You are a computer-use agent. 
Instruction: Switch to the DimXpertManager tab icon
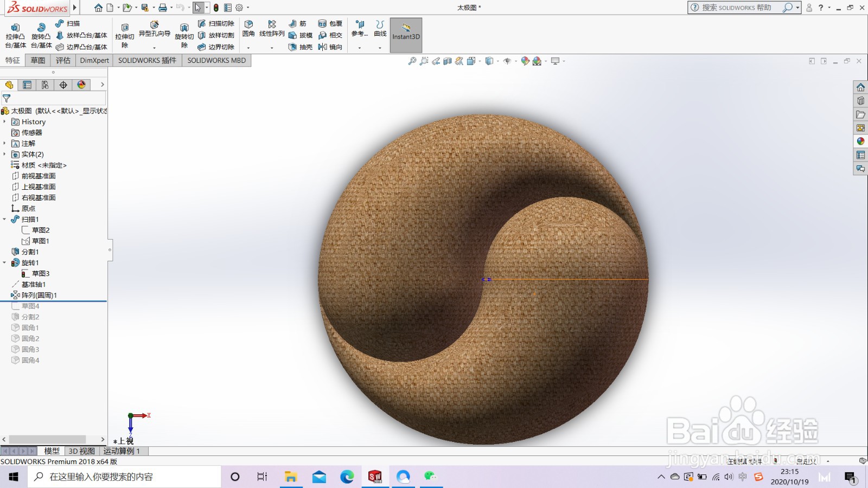(x=63, y=85)
